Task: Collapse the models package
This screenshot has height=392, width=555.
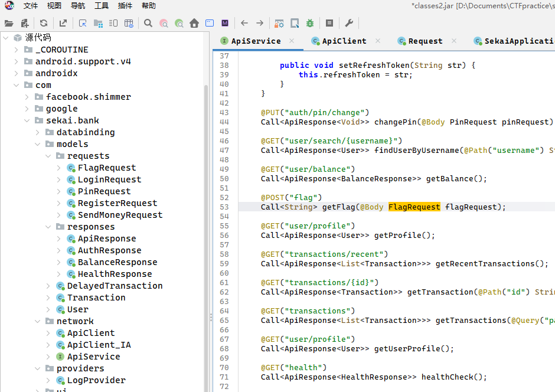Action: pos(38,144)
